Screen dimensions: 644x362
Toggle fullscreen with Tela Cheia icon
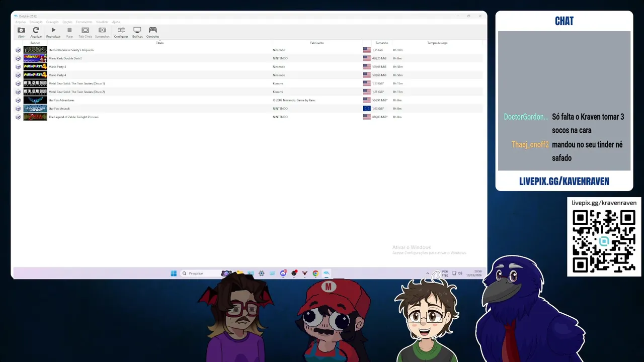85,32
